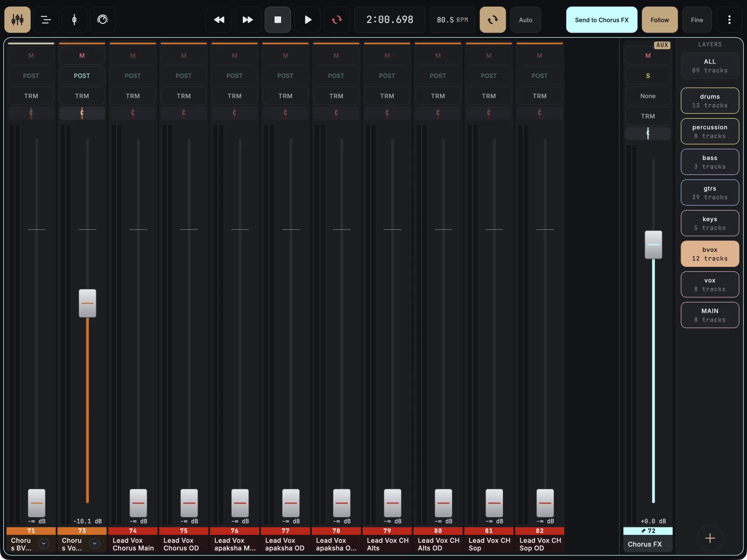Click the 80.5 BPM tempo field
Image resolution: width=747 pixels, height=560 pixels.
[x=452, y=20]
